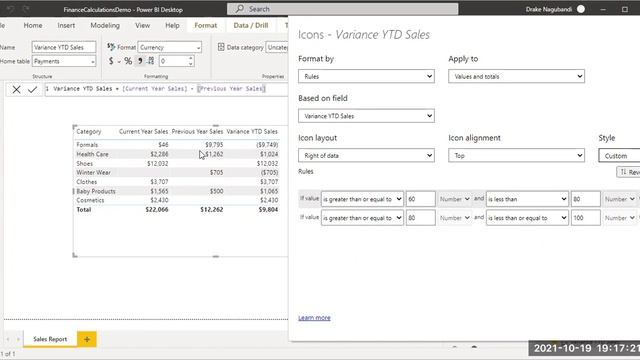Click the measure Name field
This screenshot has height=360, width=640.
64,47
